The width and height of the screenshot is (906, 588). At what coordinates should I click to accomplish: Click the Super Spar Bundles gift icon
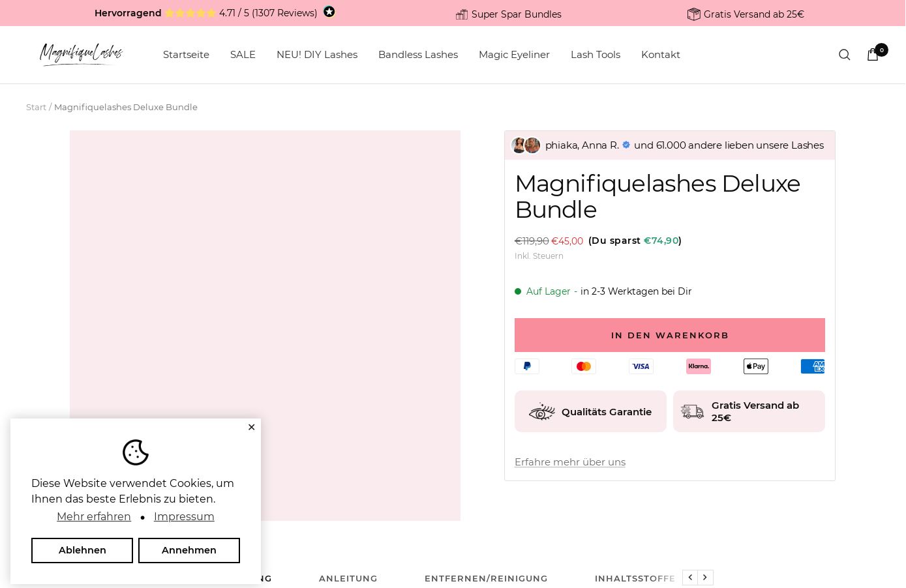[x=462, y=14]
